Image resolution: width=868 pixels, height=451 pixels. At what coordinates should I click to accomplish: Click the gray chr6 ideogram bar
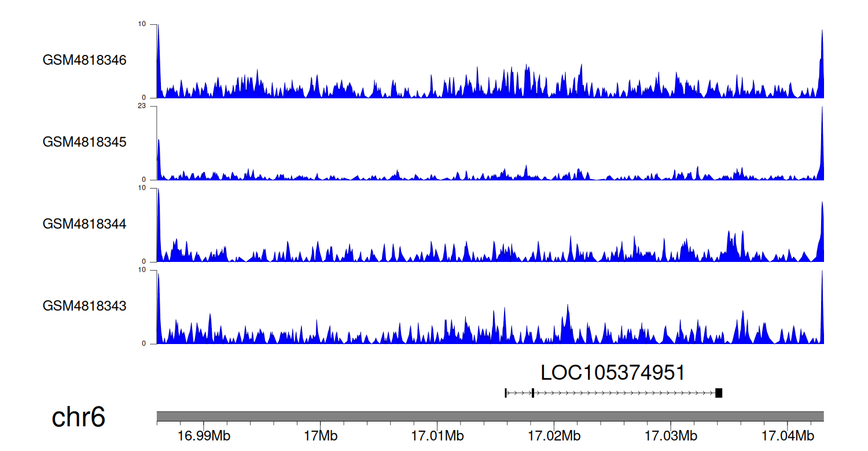point(490,416)
